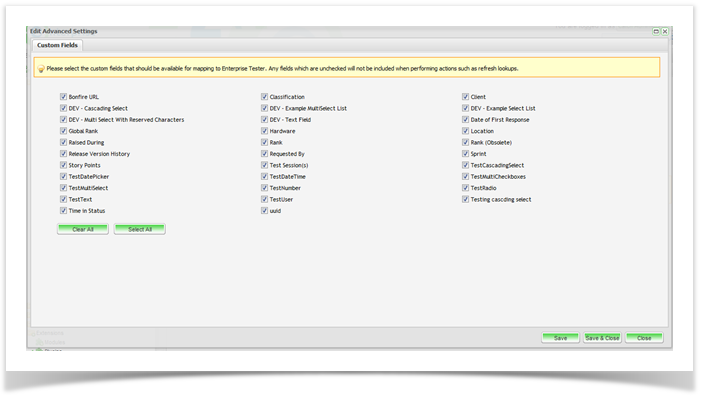Click the info icon in the yellow notice

[x=40, y=69]
